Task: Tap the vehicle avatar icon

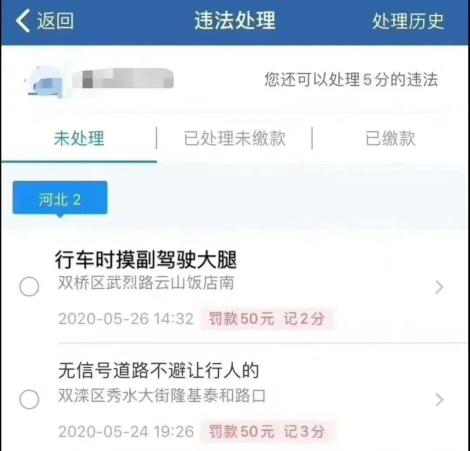Action: click(x=44, y=82)
